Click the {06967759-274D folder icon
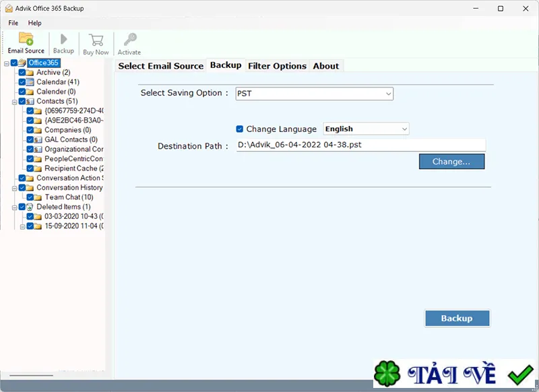This screenshot has width=539, height=392. click(38, 111)
